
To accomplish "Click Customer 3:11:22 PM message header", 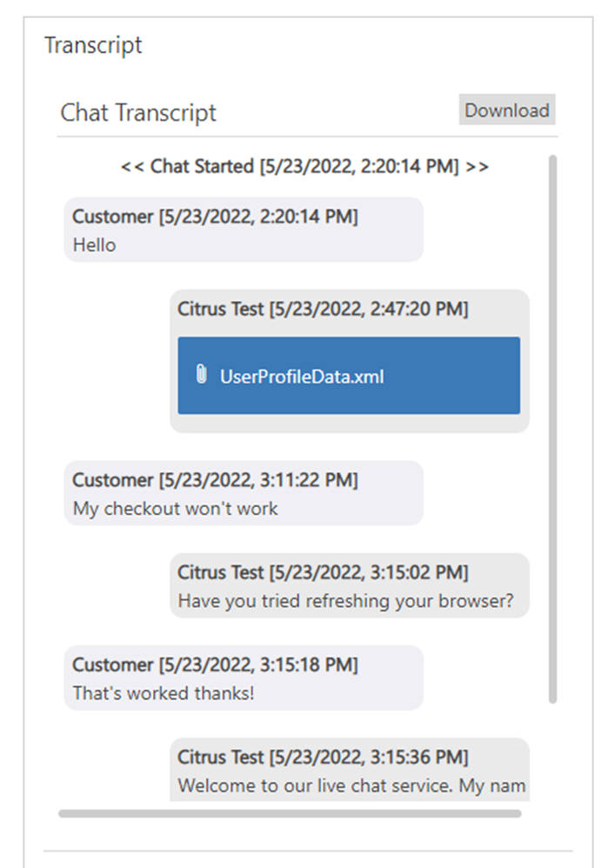I will pos(215,479).
